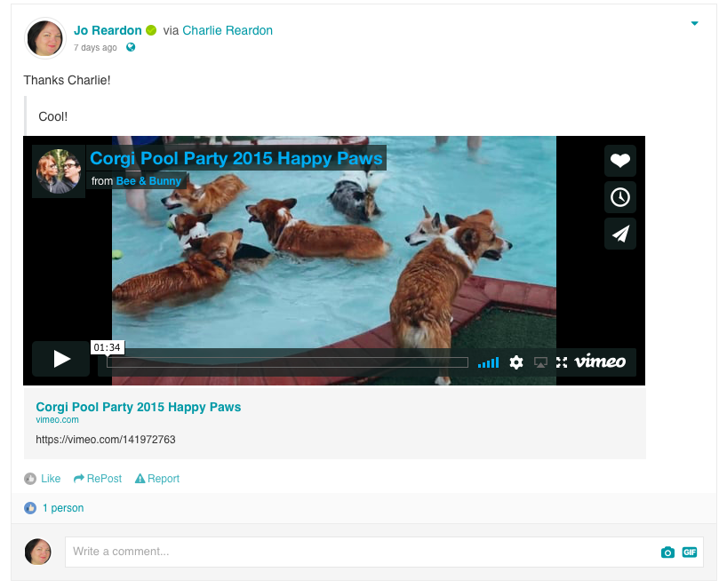
Task: Click the globe public visibility icon
Action: 131,47
